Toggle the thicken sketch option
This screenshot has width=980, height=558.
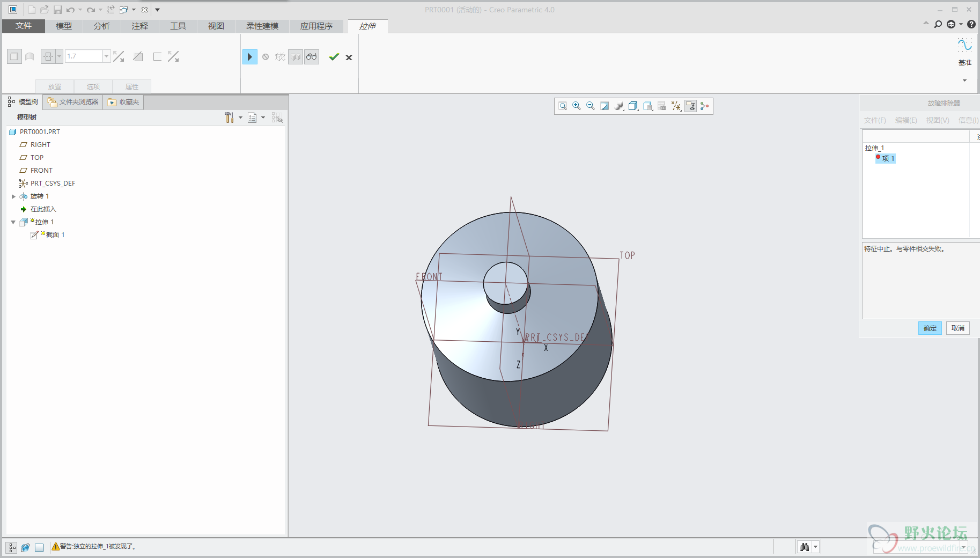point(157,56)
